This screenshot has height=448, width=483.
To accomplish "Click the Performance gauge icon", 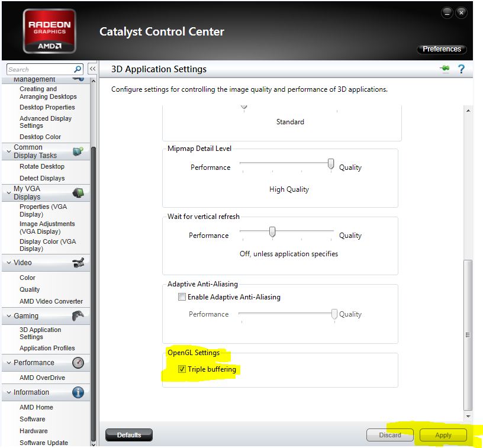I will coord(78,363).
